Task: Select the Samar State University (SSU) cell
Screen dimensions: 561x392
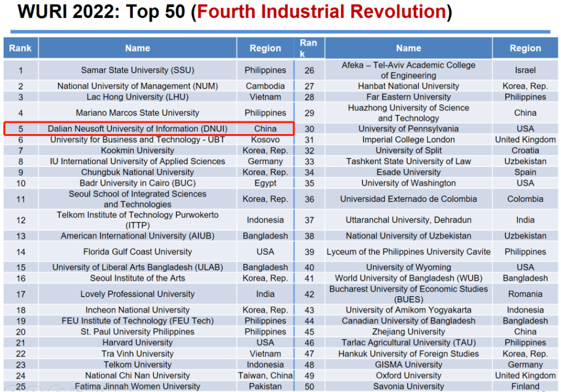Action: [x=137, y=70]
